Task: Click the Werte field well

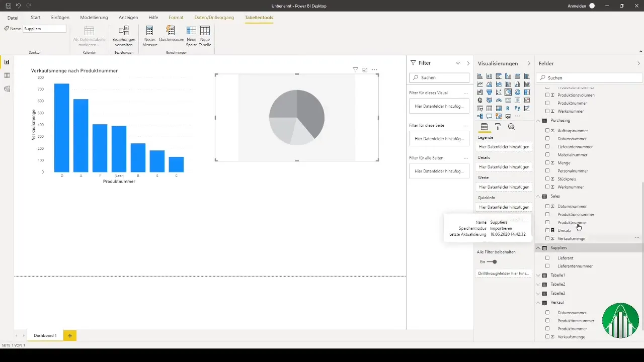Action: [504, 187]
